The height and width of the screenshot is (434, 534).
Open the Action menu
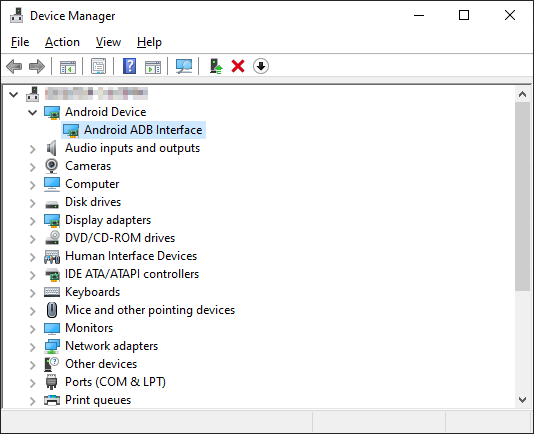[x=62, y=42]
